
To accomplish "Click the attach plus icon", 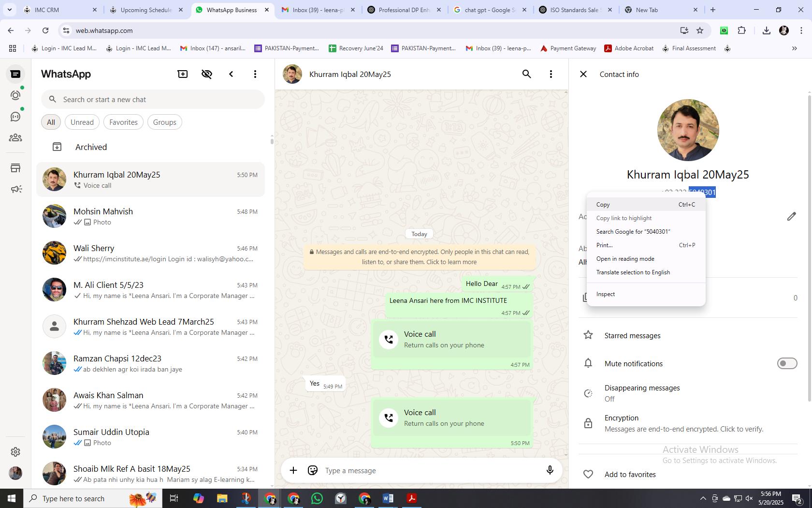I will [x=293, y=470].
